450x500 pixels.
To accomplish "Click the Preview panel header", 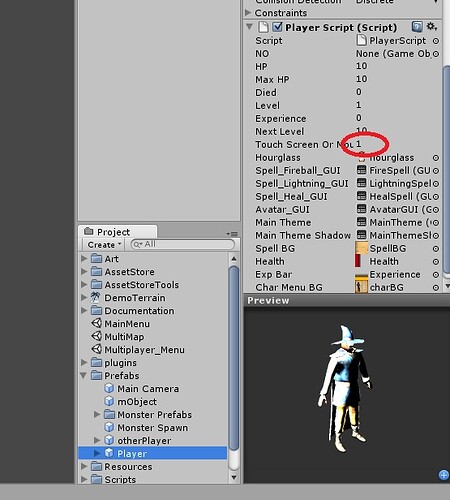I will click(x=347, y=300).
